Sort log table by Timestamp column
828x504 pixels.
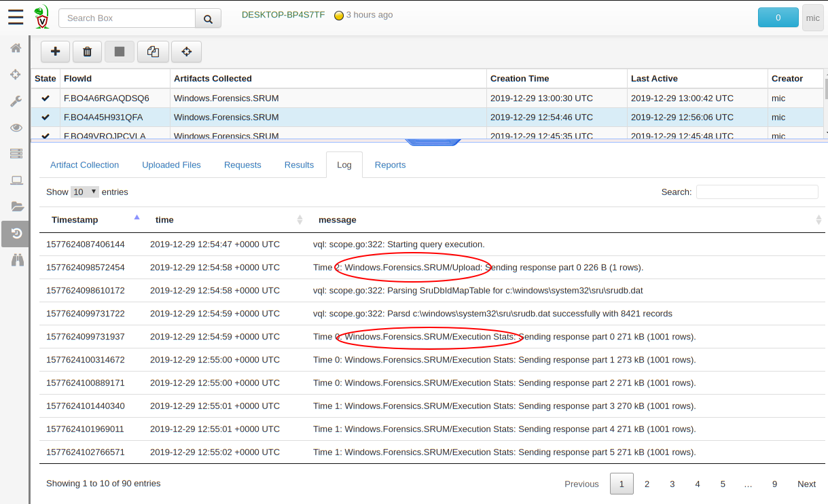coord(75,219)
